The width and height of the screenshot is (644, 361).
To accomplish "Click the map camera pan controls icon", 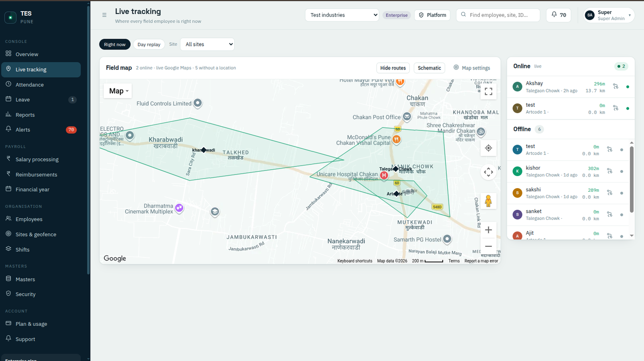I will click(x=488, y=172).
